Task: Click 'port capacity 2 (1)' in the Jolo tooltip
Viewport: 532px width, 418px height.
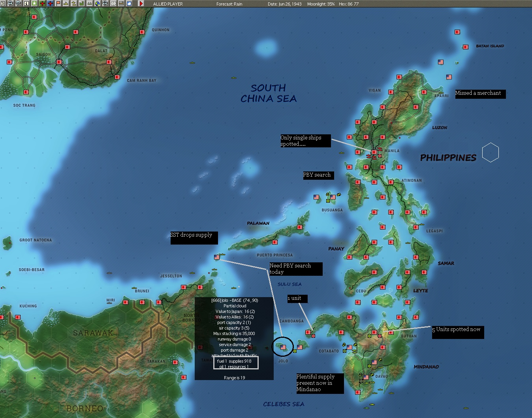Action: click(x=234, y=323)
